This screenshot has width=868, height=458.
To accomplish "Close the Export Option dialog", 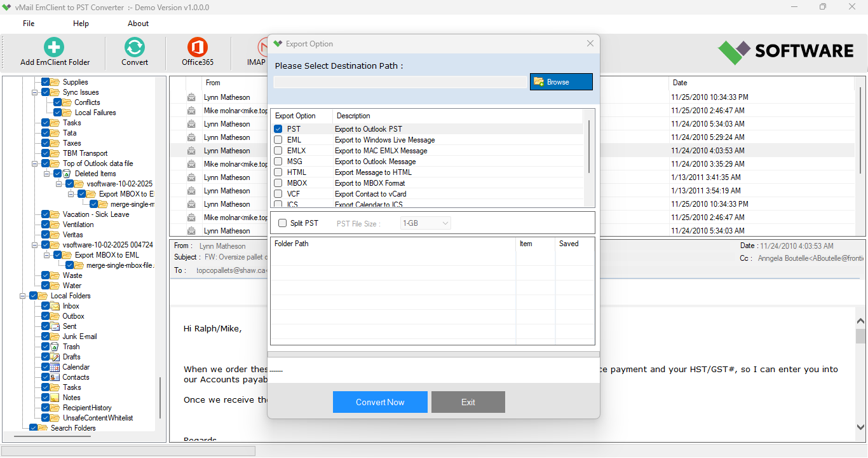I will pos(590,44).
